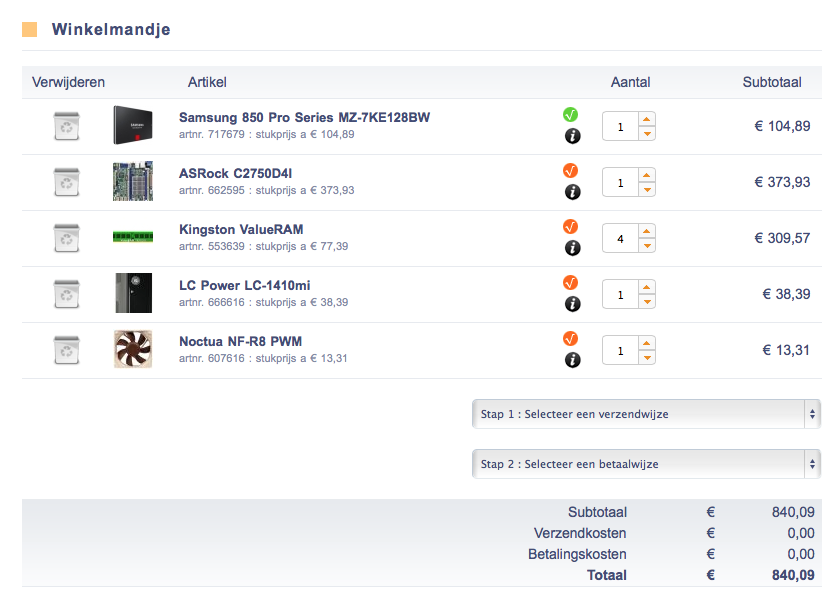The height and width of the screenshot is (599, 832).
Task: Click subtotal € 38,39 for LC Power
Action: click(x=786, y=294)
